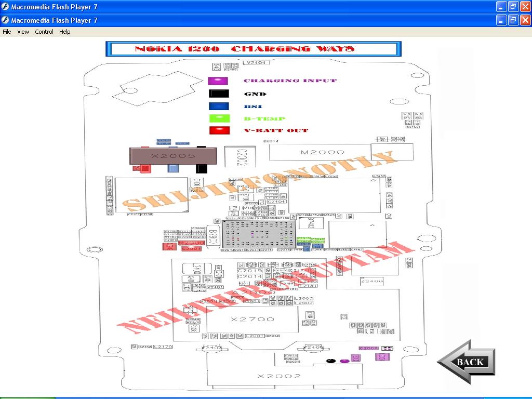Click the blue BSI pin under X2005
The width and height of the screenshot is (532, 399).
173,169
